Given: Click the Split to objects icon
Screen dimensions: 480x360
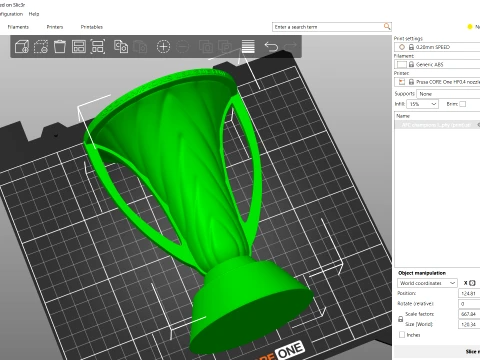Looking at the screenshot, I should tap(206, 47).
